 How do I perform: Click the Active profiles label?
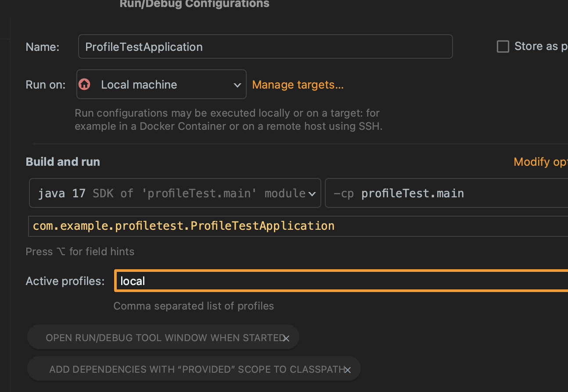(65, 281)
